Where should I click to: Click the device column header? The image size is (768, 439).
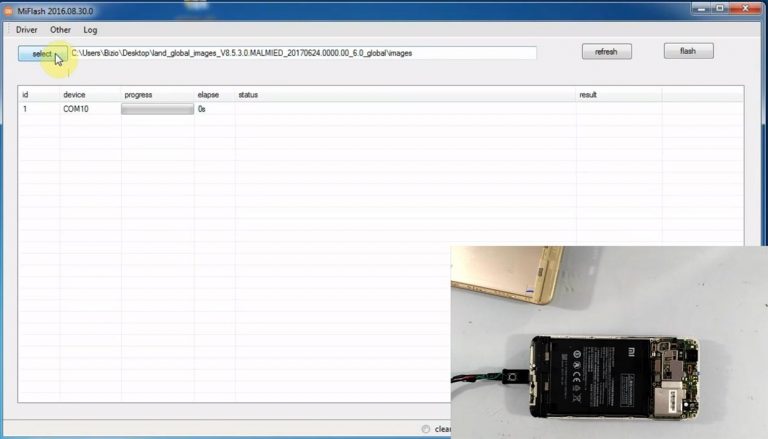[91, 95]
